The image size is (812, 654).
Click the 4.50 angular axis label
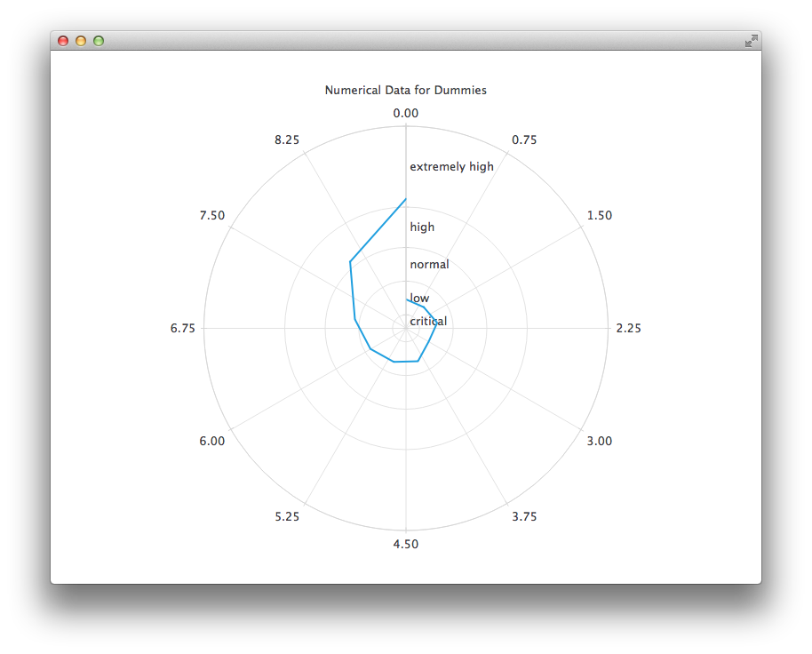point(405,543)
